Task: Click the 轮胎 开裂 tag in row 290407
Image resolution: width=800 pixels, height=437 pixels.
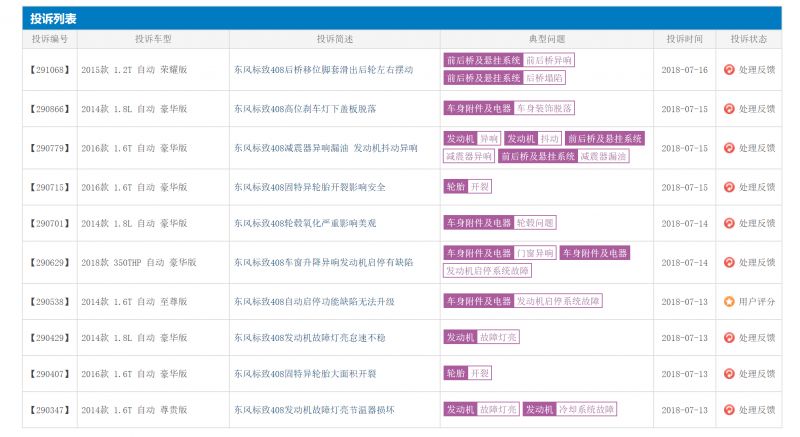Action: tap(467, 373)
